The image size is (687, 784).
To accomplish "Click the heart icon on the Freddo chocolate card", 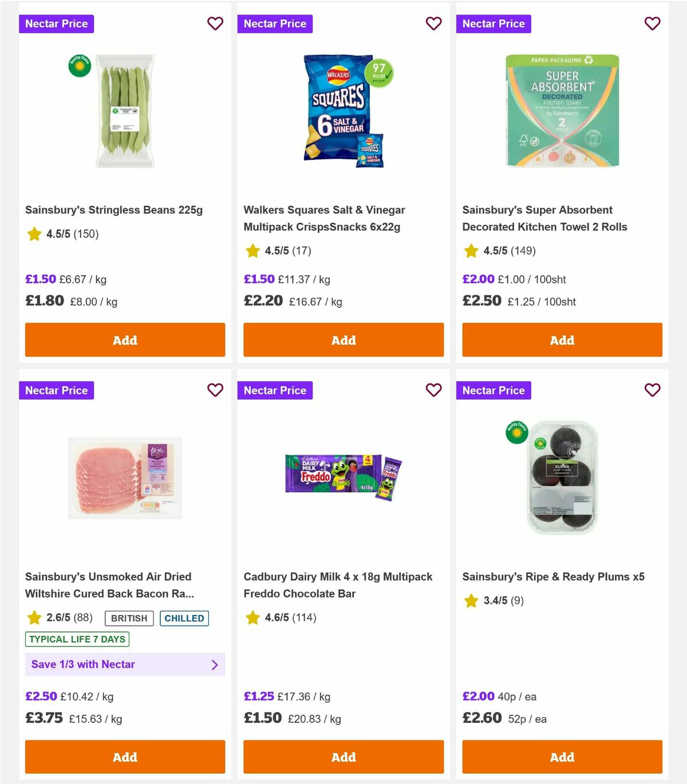I will click(x=434, y=390).
